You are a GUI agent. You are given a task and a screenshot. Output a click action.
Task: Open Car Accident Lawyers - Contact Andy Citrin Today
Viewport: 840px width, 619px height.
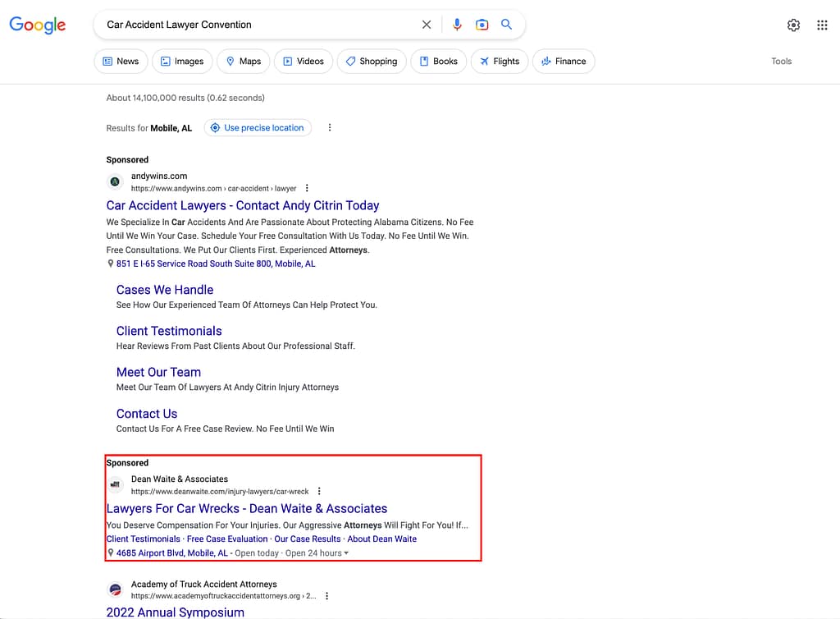coord(243,205)
